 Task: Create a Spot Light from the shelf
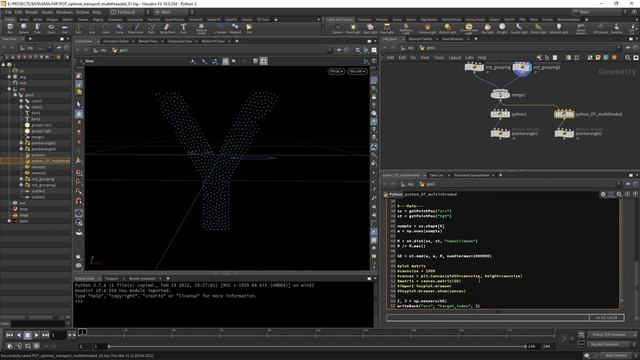point(370,28)
